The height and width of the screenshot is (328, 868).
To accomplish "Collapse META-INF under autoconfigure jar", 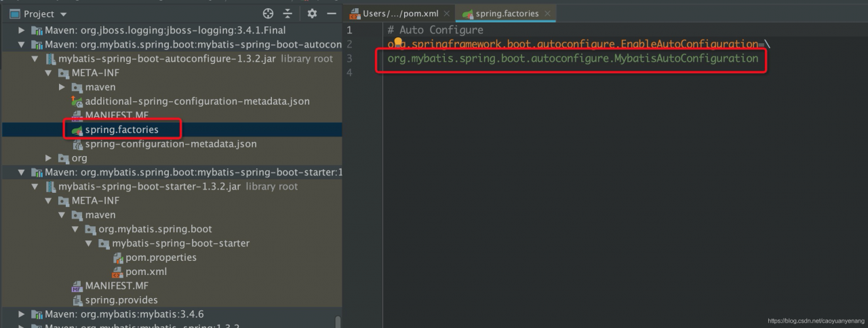I will click(49, 73).
